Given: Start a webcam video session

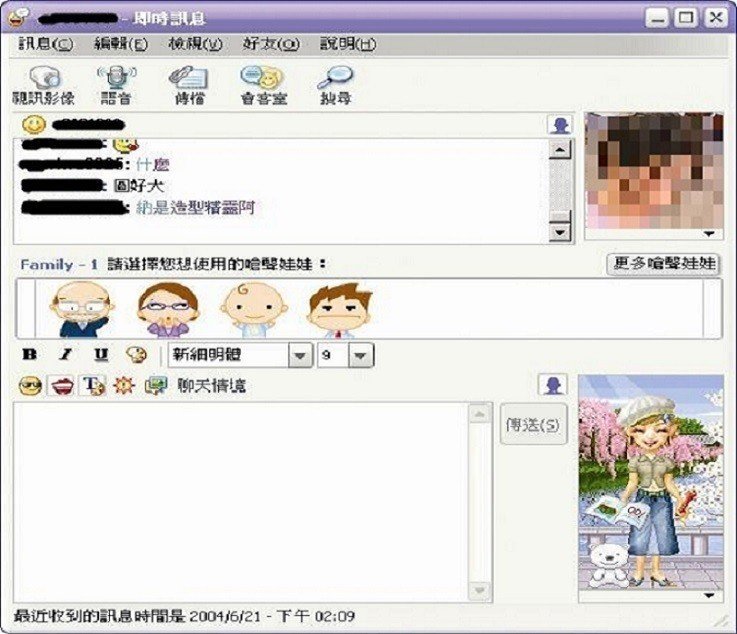Looking at the screenshot, I should pos(43,86).
